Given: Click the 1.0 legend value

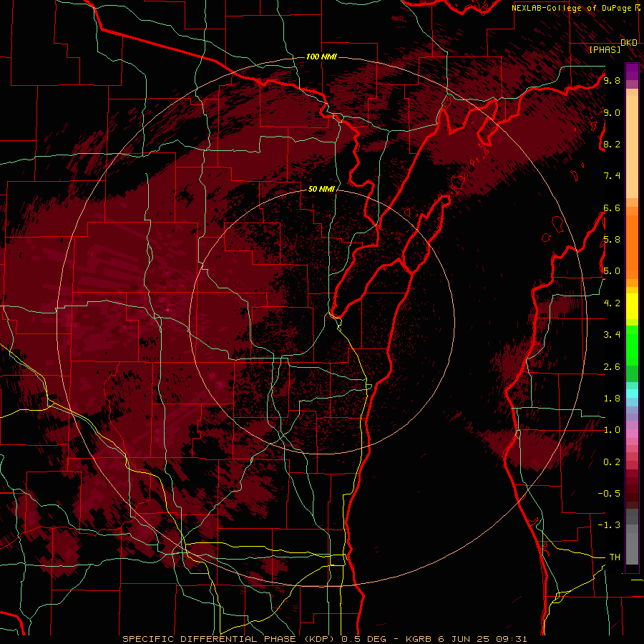Looking at the screenshot, I should click(x=612, y=430).
